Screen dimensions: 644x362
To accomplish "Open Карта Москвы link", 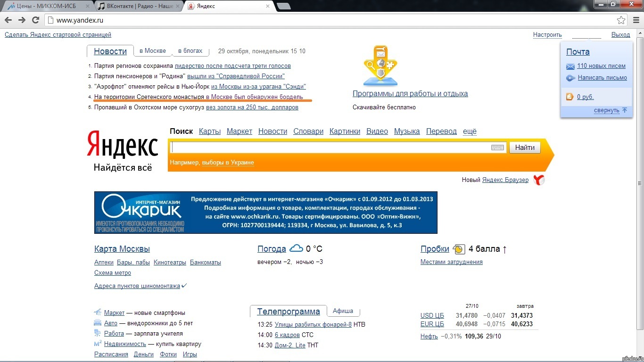I will 122,249.
